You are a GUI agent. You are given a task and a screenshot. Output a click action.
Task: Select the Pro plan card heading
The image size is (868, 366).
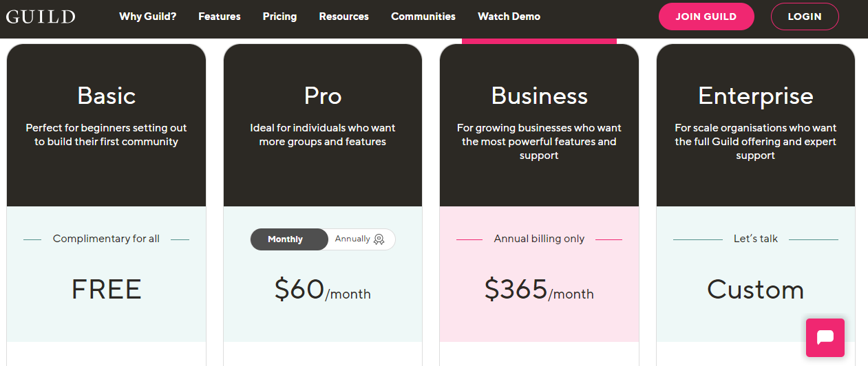[323, 96]
